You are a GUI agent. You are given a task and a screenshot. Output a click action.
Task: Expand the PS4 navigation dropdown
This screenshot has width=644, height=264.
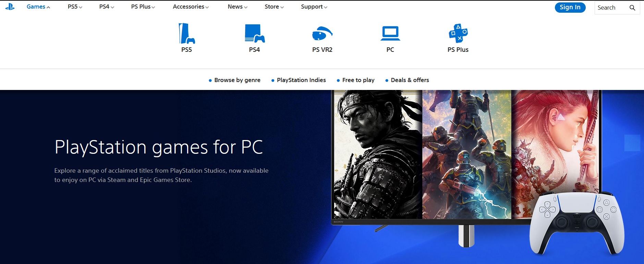(x=107, y=7)
